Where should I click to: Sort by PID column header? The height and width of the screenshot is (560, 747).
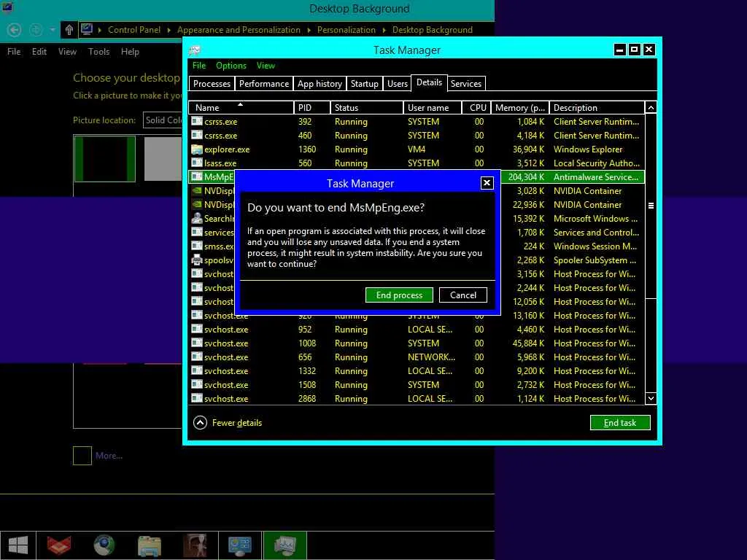[x=312, y=108]
